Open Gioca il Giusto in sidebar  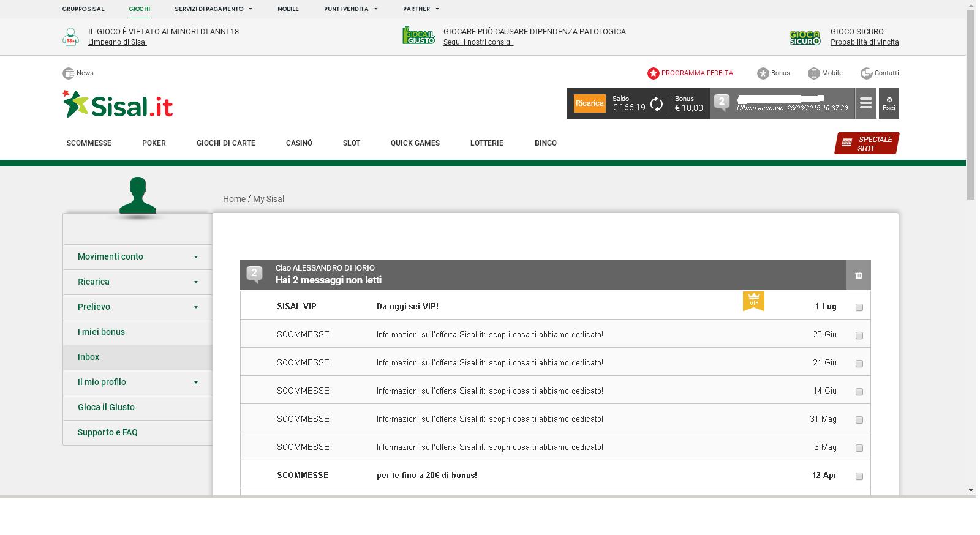click(137, 408)
